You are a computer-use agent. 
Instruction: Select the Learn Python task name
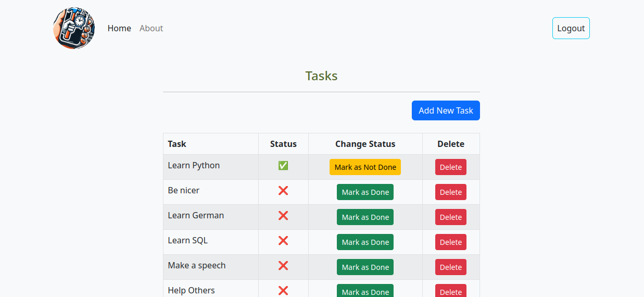pos(194,166)
